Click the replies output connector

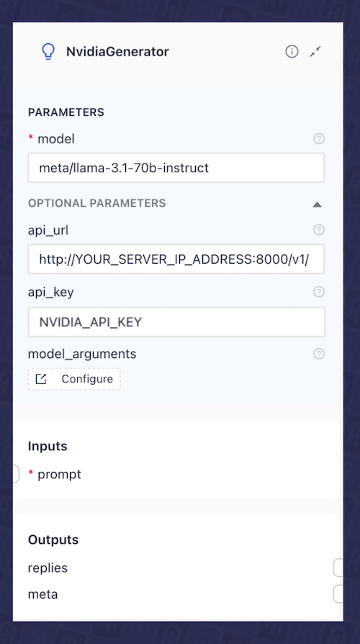tap(338, 568)
